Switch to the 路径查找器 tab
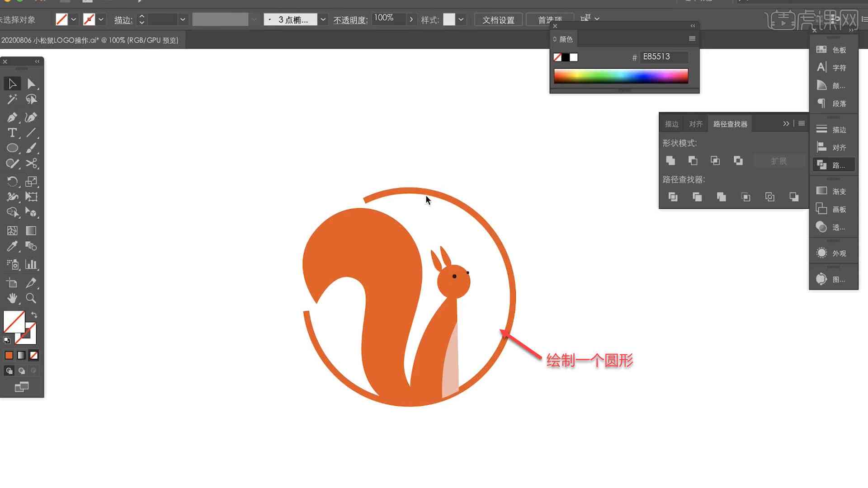This screenshot has height=488, width=868. pos(731,124)
